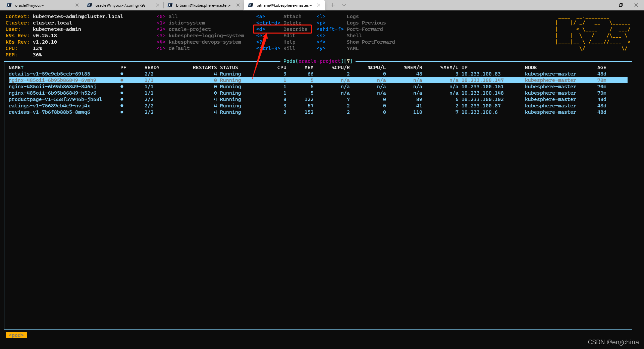The image size is (644, 349).
Task: Click the Shell hotkey hint
Action: point(339,36)
